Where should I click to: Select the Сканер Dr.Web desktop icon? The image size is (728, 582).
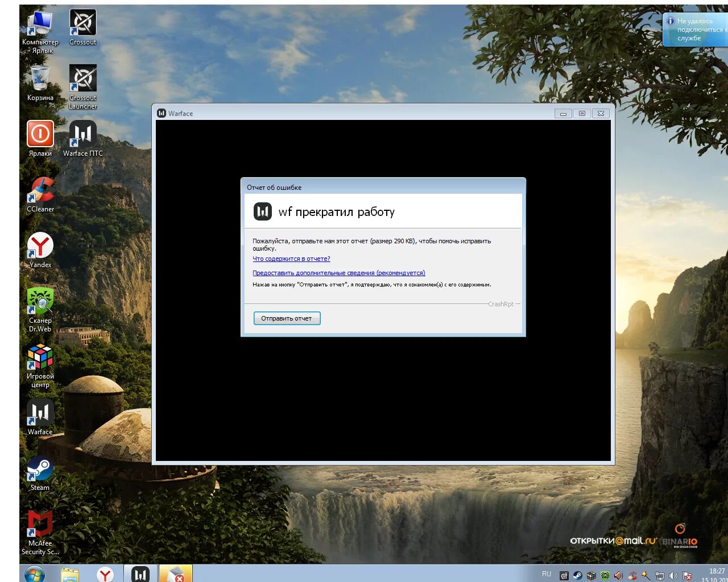click(40, 310)
